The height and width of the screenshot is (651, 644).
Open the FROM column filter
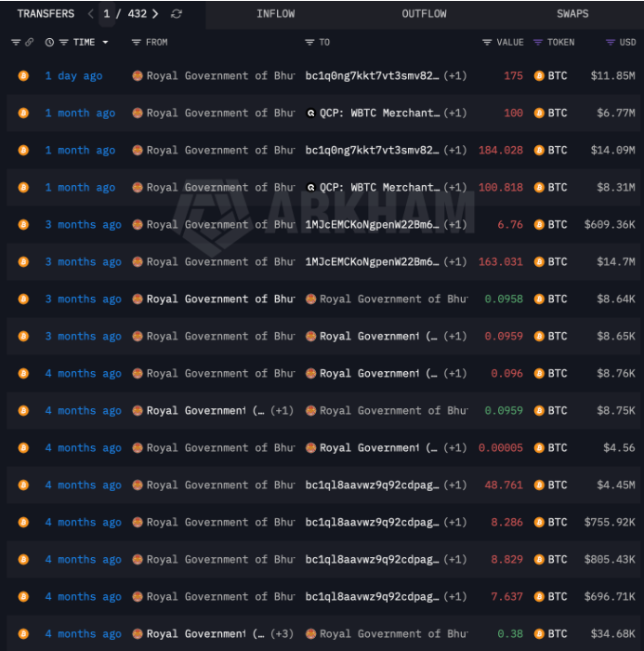(137, 43)
